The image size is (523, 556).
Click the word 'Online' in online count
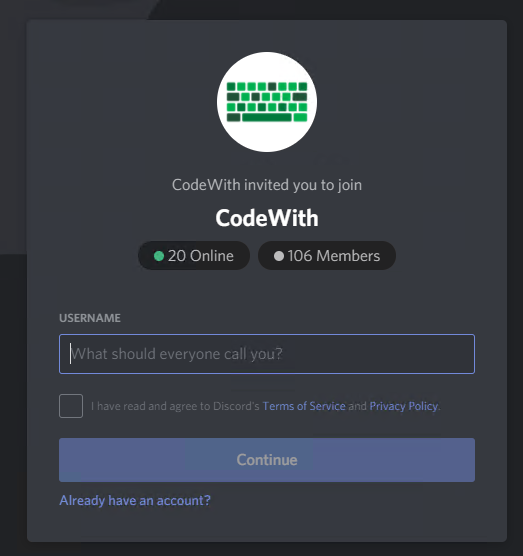pyautogui.click(x=212, y=256)
